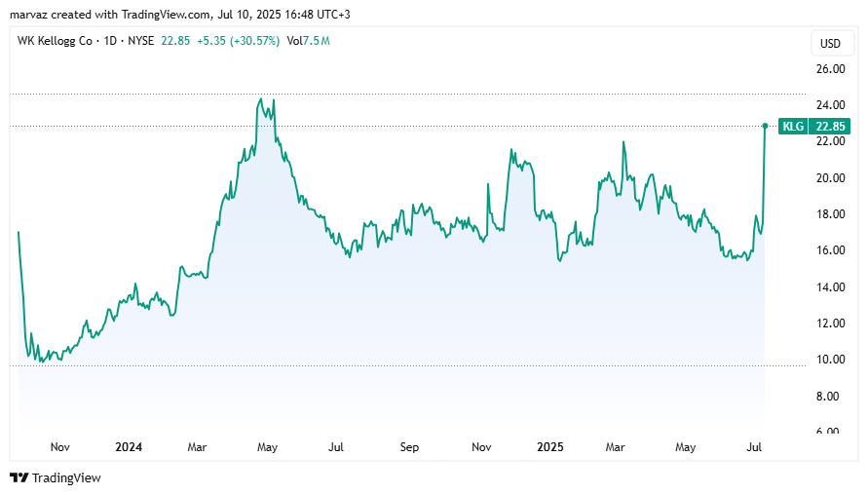Click the 1D interval label

tap(110, 41)
